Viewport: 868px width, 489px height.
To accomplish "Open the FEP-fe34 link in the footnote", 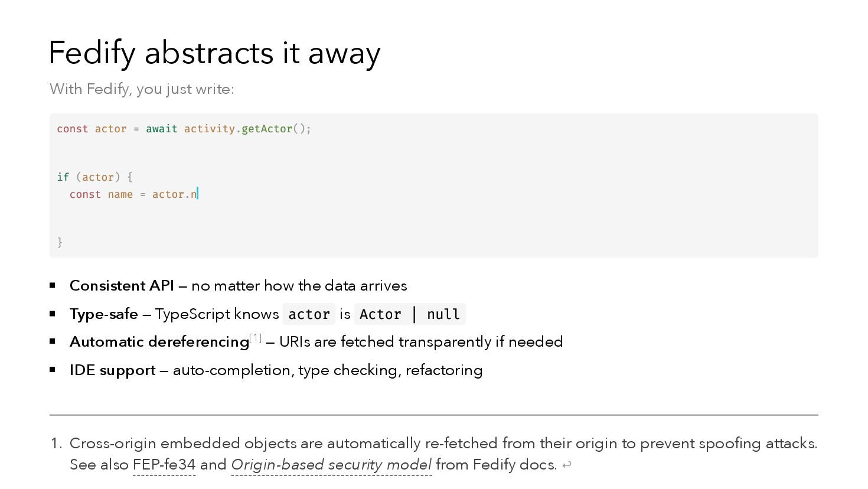I will coord(164,465).
